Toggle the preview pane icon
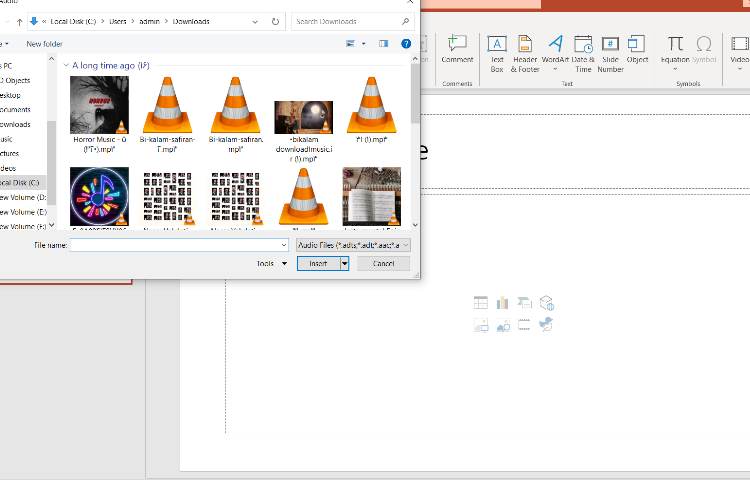750x480 pixels. [384, 44]
